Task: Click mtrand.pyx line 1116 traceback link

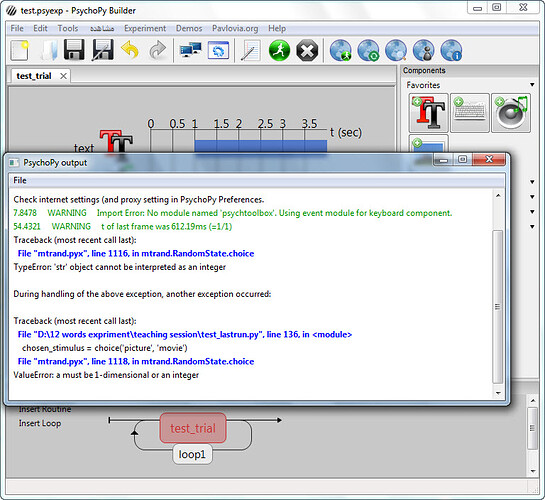Action: 136,254
